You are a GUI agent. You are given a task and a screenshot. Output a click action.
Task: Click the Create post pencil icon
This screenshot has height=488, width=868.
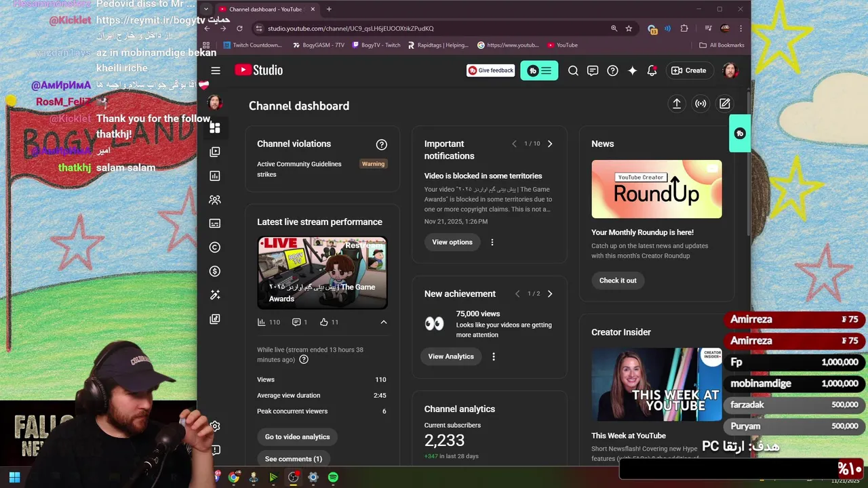[x=725, y=104]
